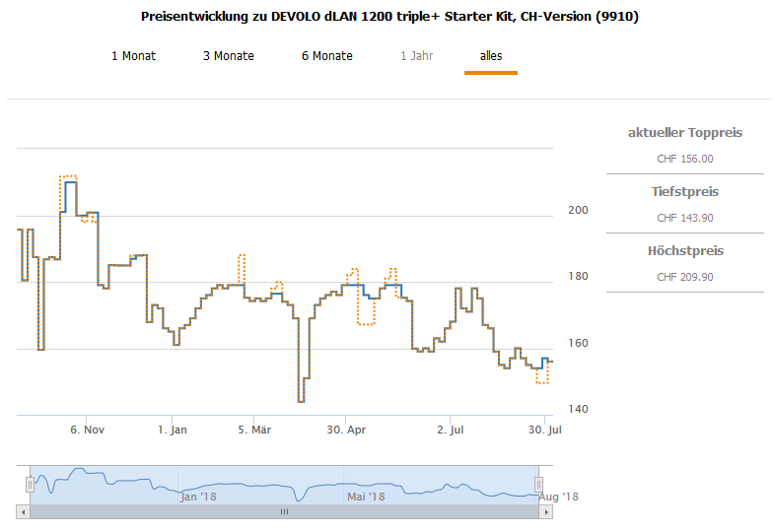This screenshot has height=532, width=775.
Task: Click the Jan '18 navigator label
Action: coord(198,497)
